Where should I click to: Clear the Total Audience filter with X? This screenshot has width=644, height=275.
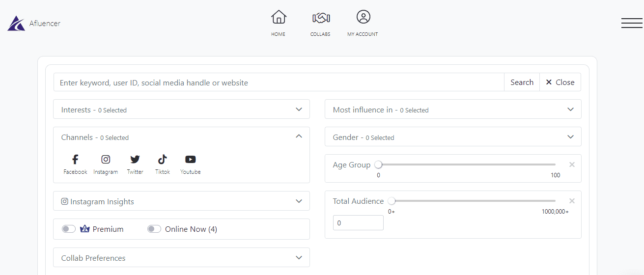[572, 201]
